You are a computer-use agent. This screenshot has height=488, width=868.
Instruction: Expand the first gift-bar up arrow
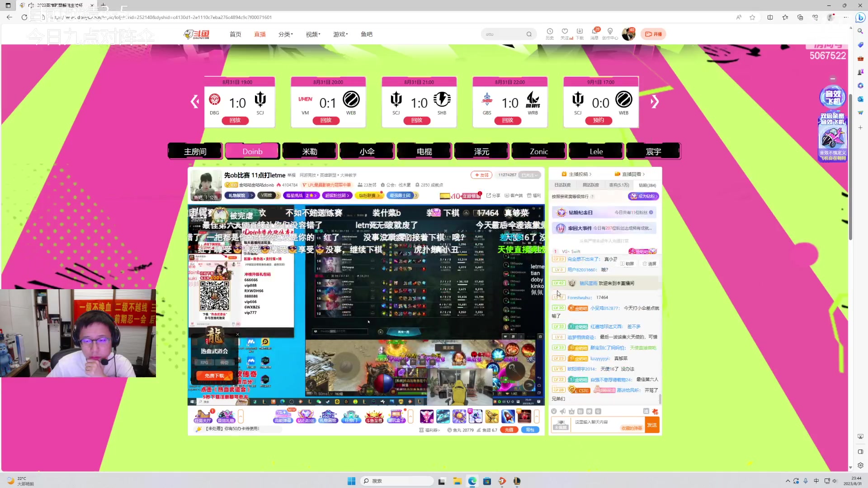[241, 416]
